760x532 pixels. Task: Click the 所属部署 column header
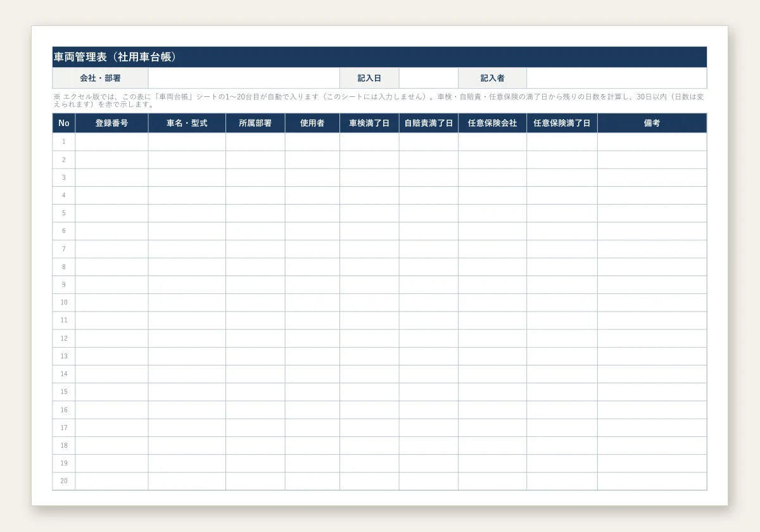[255, 123]
